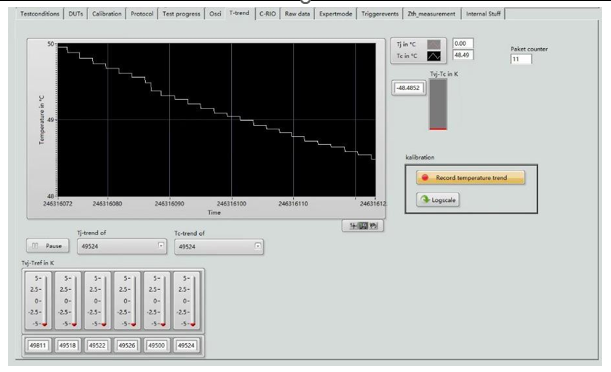This screenshot has height=372, width=611.
Task: Click the 'Tj in °C' legend label
Action: pyautogui.click(x=406, y=44)
